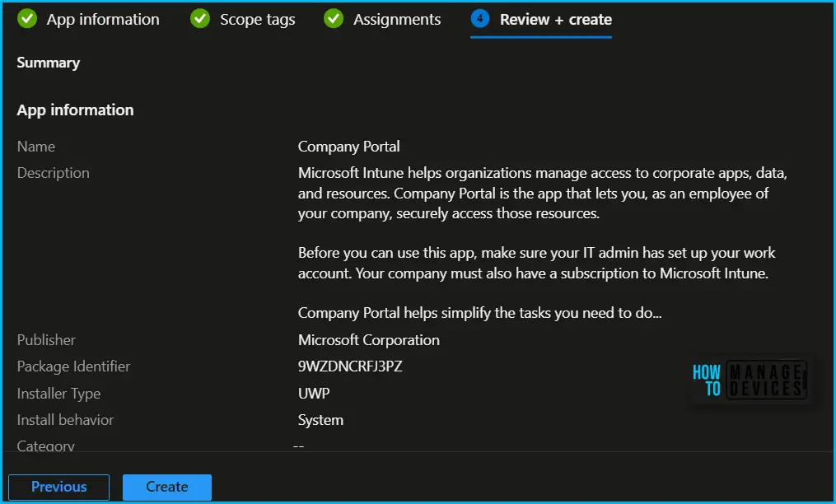Click the description paragraph starting Microsoft Intune helps
Viewport: 836px width, 504px height.
click(542, 194)
